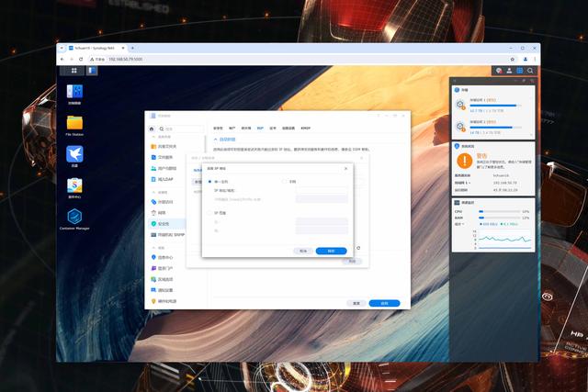Open the browser tab search dropdown

point(62,48)
